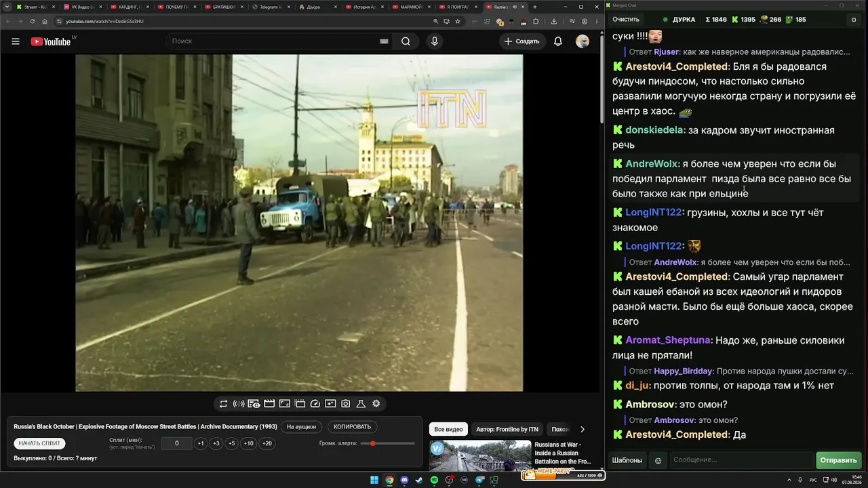The width and height of the screenshot is (868, 488).
Task: Add 1 minute with the +1 button
Action: pyautogui.click(x=201, y=443)
